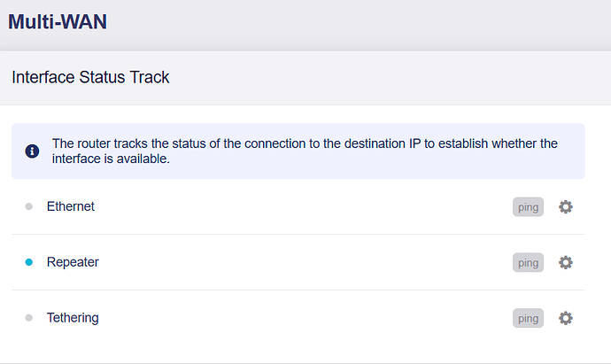Click the Multi-WAN page title

(x=58, y=20)
